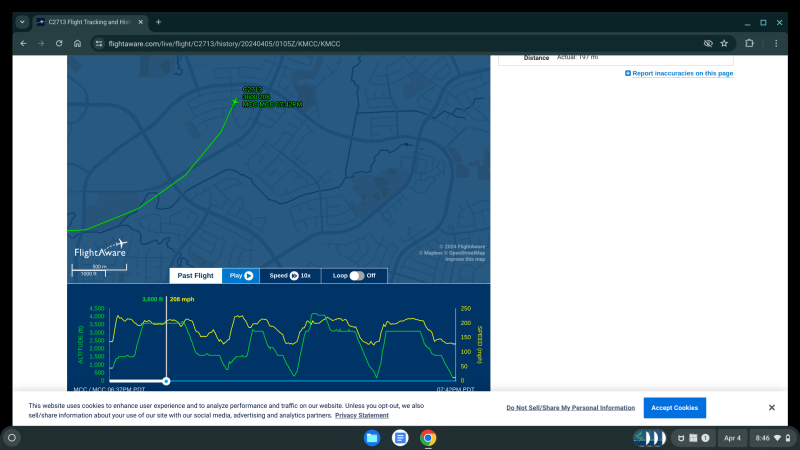This screenshot has height=450, width=800.
Task: Open a new browser tab
Action: point(158,22)
